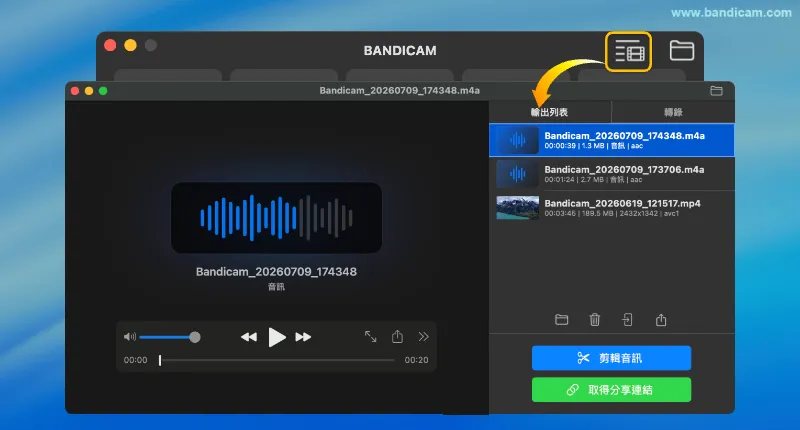Click the expand fullscreen arrows icon in the player
The height and width of the screenshot is (430, 800).
370,337
